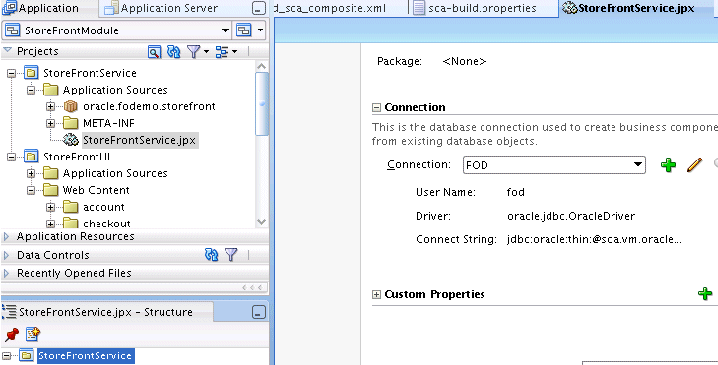Click the Projects tree scroll up arrow
This screenshot has height=365, width=718.
click(x=261, y=67)
